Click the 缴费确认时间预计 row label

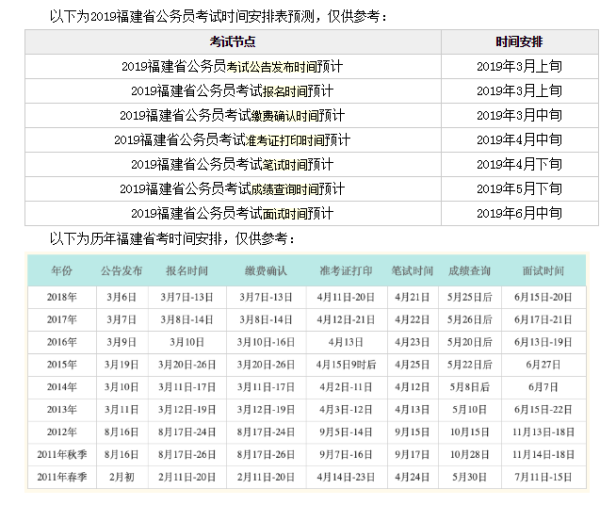pyautogui.click(x=232, y=116)
